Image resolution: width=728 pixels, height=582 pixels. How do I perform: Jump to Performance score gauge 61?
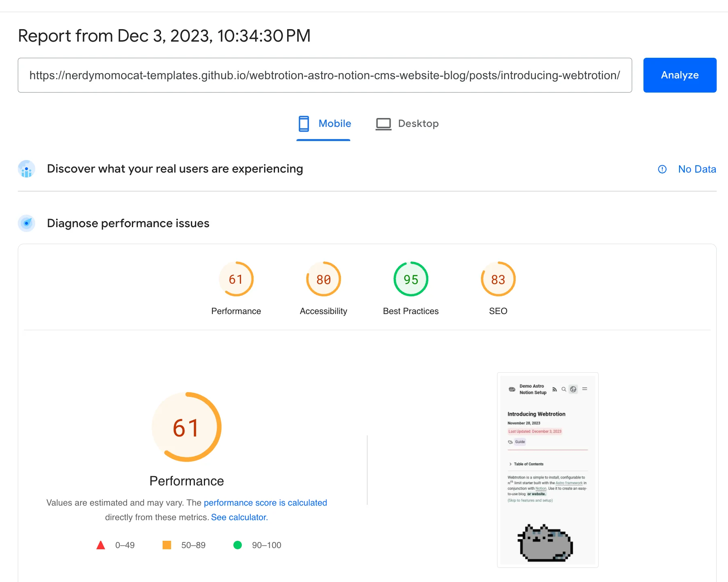click(236, 279)
